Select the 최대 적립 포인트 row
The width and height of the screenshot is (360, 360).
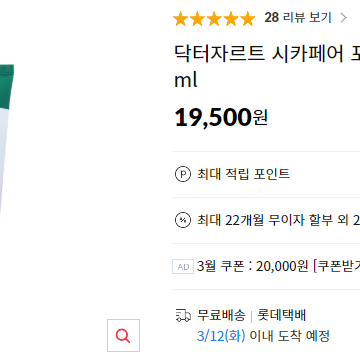(266, 174)
